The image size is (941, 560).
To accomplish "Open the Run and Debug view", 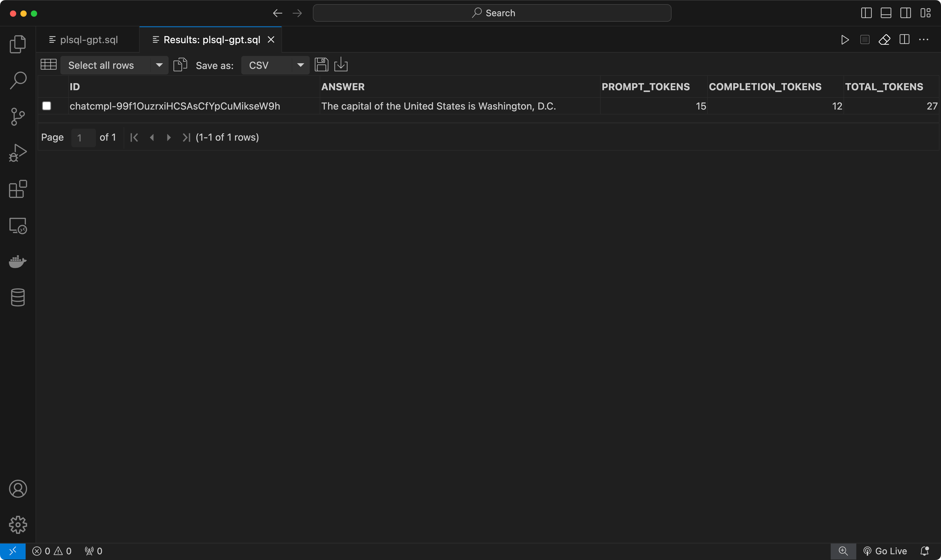I will (x=18, y=153).
